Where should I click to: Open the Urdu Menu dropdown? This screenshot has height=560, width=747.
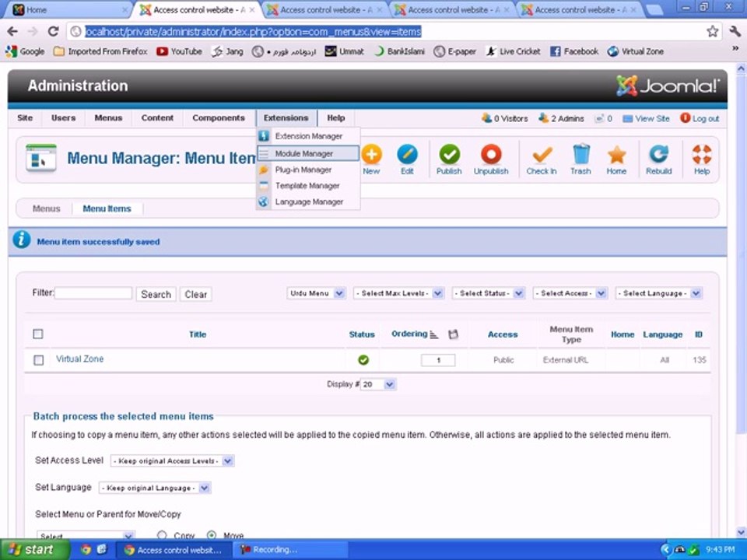(x=316, y=293)
